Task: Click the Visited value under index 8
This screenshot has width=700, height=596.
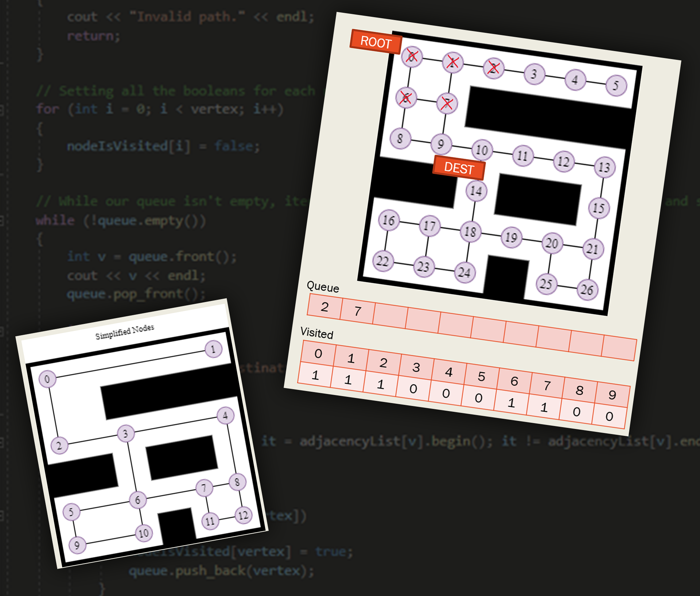Action: click(577, 412)
